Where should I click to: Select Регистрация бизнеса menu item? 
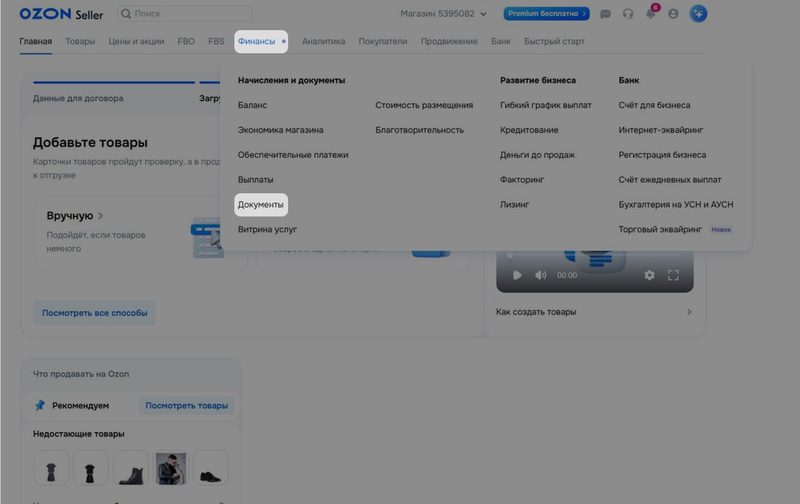pyautogui.click(x=662, y=155)
